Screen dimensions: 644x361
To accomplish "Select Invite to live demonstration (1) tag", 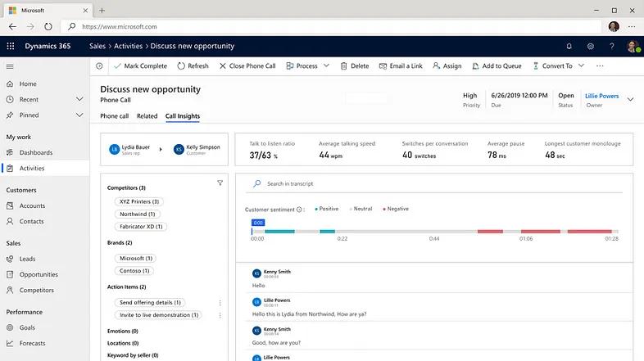I will click(x=158, y=314).
